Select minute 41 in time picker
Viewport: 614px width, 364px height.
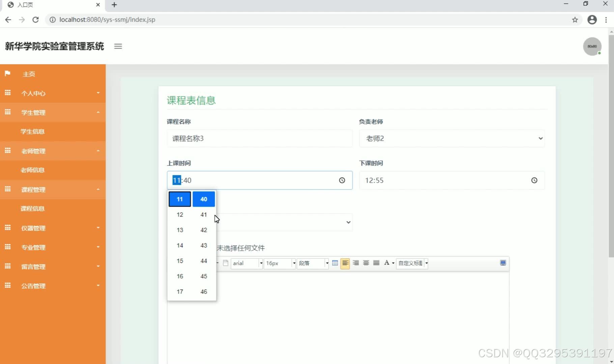click(x=204, y=215)
